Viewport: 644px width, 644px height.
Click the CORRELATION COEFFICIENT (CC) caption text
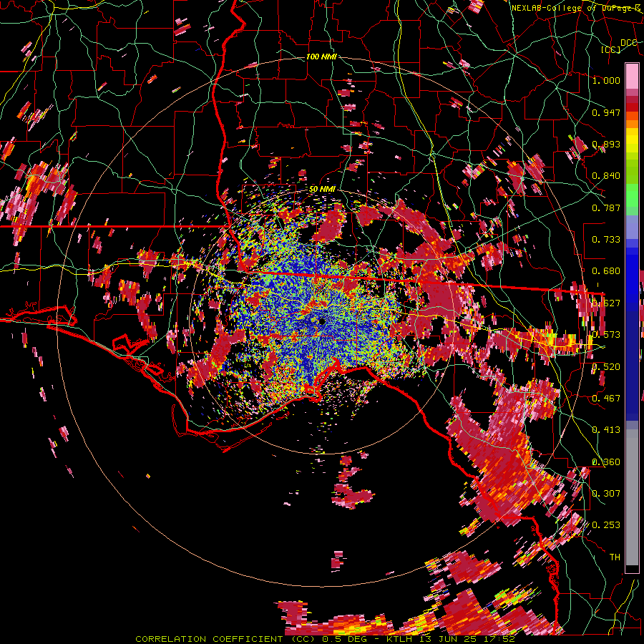point(227,639)
